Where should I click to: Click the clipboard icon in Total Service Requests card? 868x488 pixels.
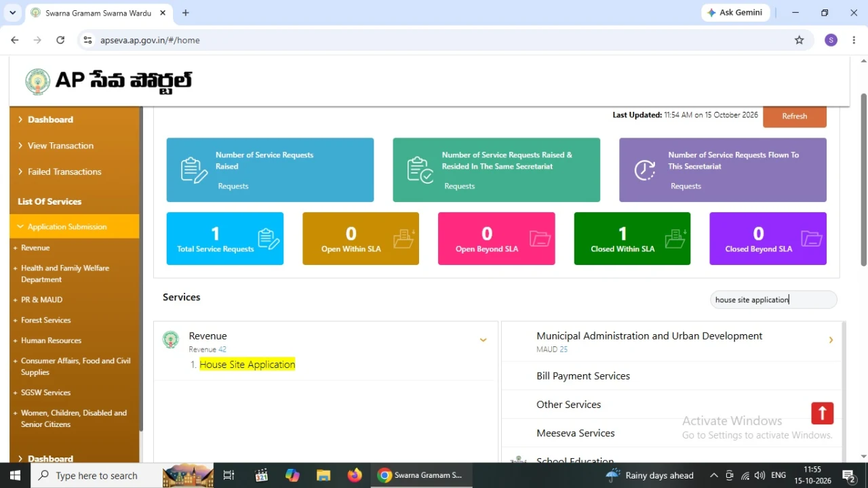[x=269, y=239]
